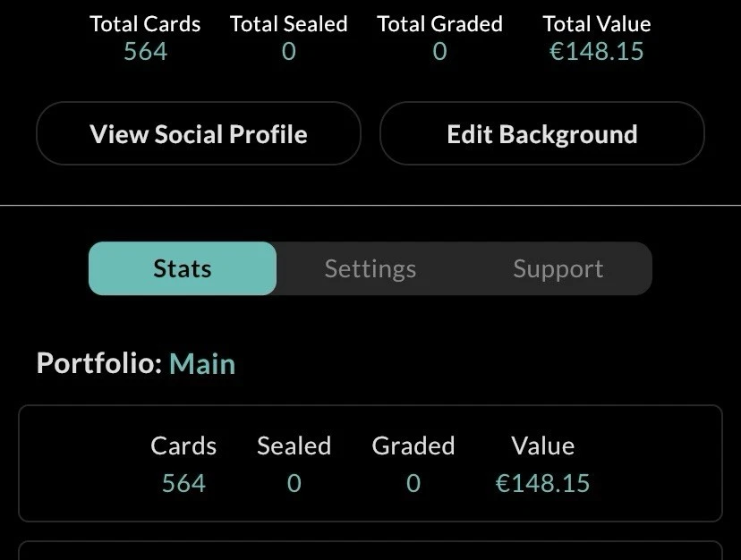741x560 pixels.
Task: Select Graded label in Main portfolio box
Action: (413, 445)
